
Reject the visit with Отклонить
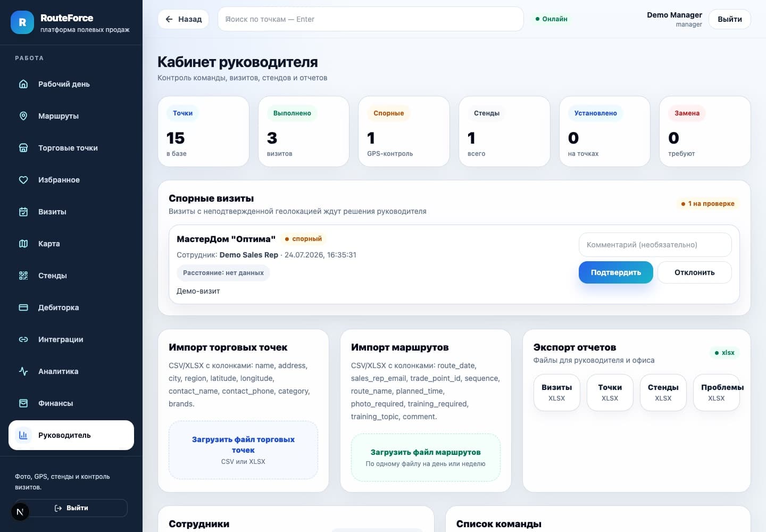point(695,272)
